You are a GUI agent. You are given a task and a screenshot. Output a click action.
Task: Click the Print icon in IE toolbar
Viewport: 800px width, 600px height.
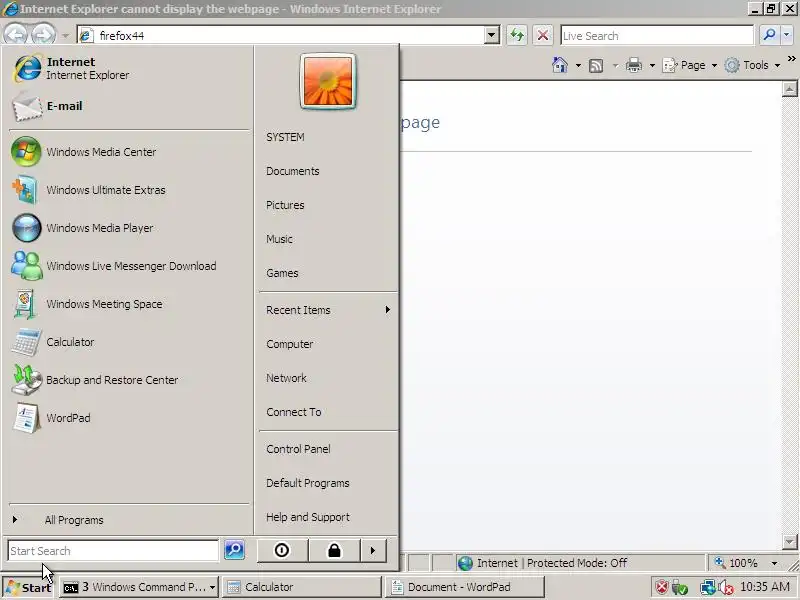[x=634, y=65]
